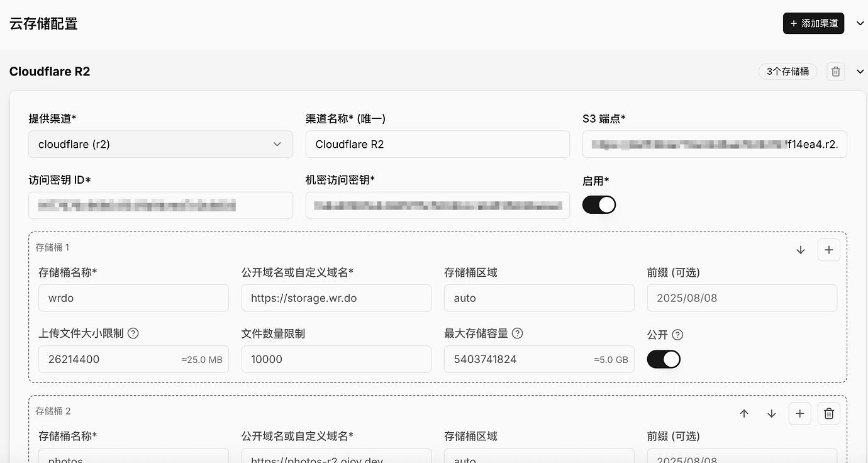Image resolution: width=868 pixels, height=463 pixels.
Task: Focus bucket 2 前缀 field
Action: tap(742, 456)
